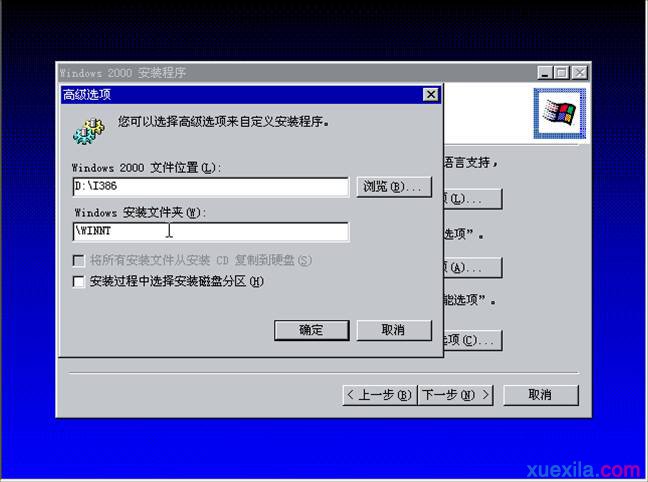Screen dimensions: 648x482
Task: Close the 高级选项 dialog with its X button
Action: (431, 94)
